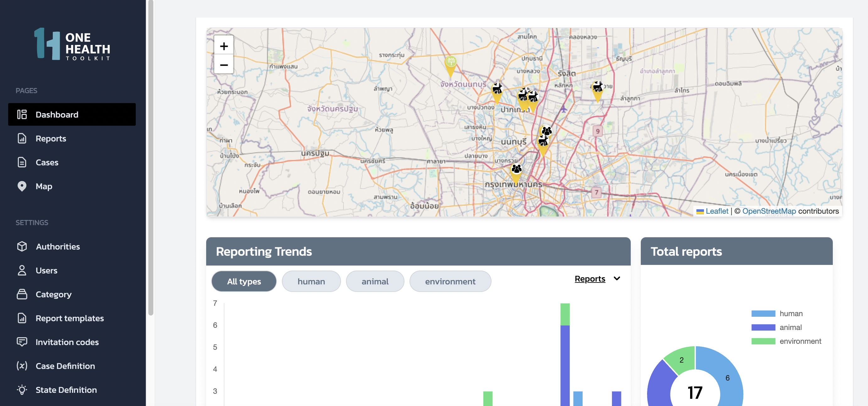Screen dimensions: 868x406
Task: Open the OpenStreetMap link
Action: (769, 211)
